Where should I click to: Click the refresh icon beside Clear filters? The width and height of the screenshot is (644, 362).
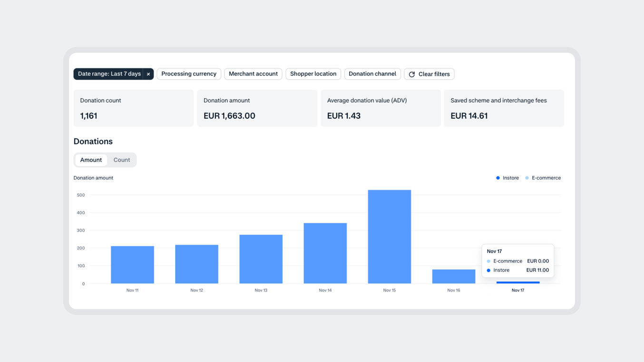point(411,74)
